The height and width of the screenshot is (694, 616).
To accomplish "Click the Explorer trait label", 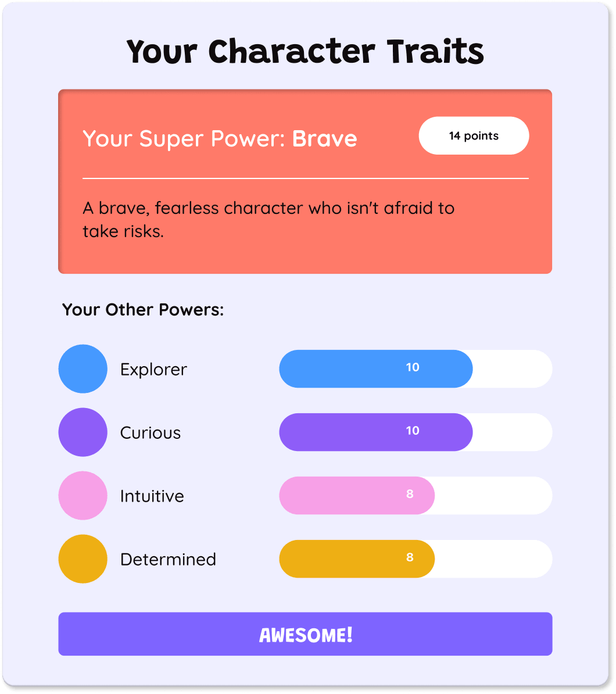I will pyautogui.click(x=153, y=369).
